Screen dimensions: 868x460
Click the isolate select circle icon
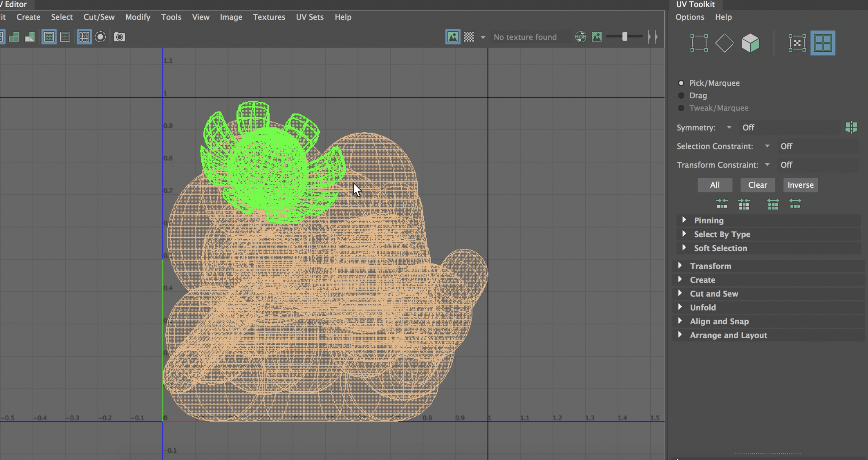[100, 37]
